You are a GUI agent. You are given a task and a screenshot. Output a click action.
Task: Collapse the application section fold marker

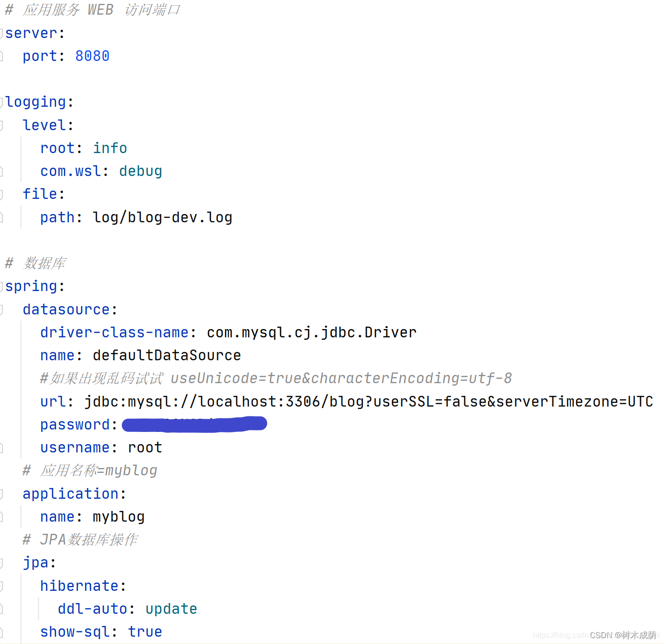click(x=1, y=494)
